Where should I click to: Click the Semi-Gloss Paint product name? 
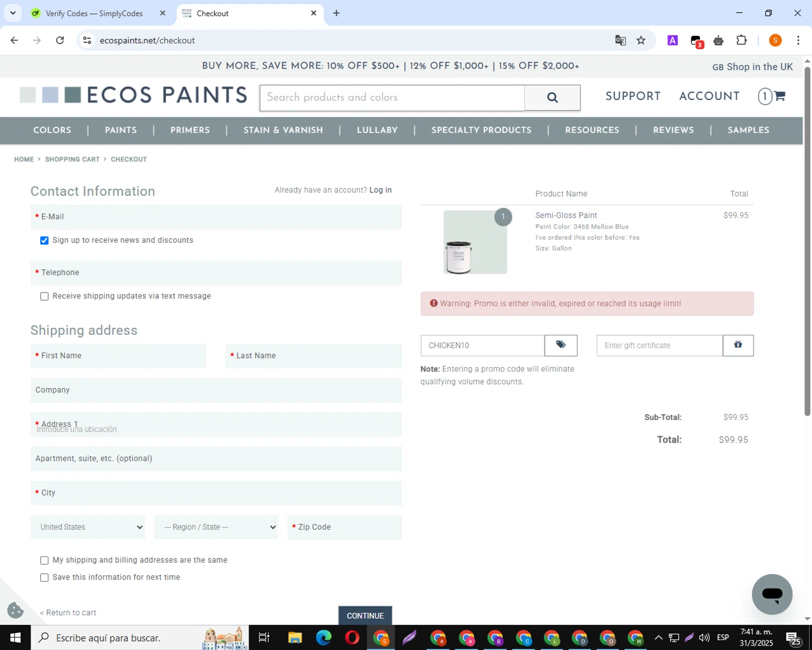[x=566, y=216]
